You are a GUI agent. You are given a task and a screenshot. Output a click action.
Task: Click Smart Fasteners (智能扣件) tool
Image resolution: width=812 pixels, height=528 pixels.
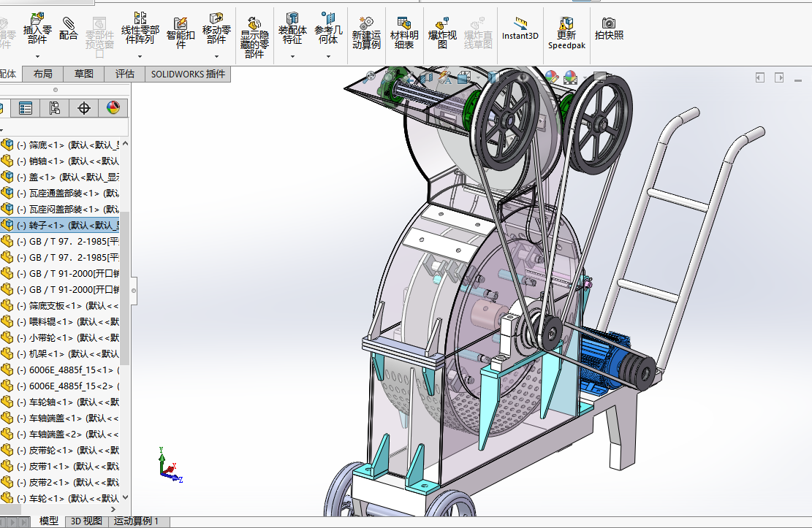181,33
